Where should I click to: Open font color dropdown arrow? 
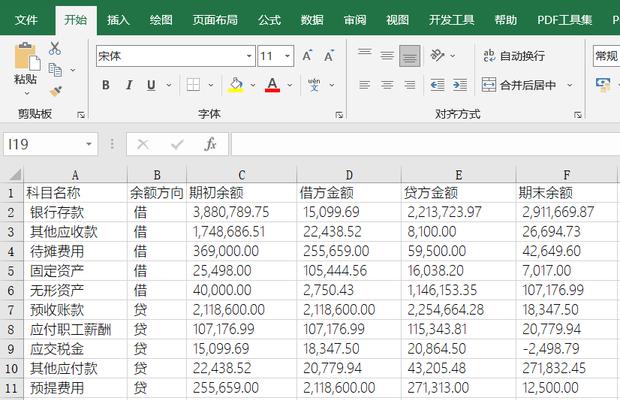(x=290, y=85)
